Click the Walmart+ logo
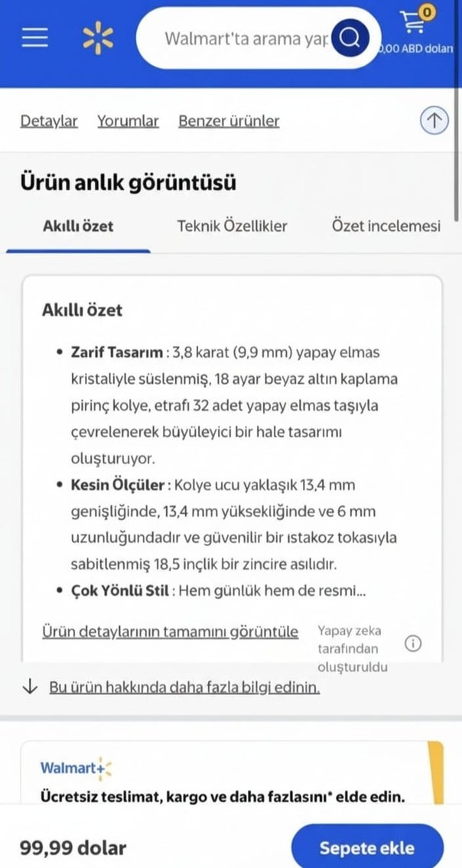Screen dimensions: 462x868 [x=75, y=769]
